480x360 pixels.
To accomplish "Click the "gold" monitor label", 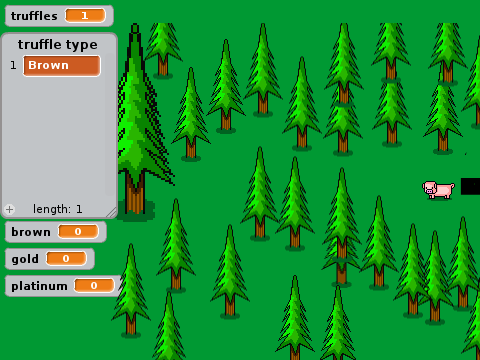I will [25, 259].
